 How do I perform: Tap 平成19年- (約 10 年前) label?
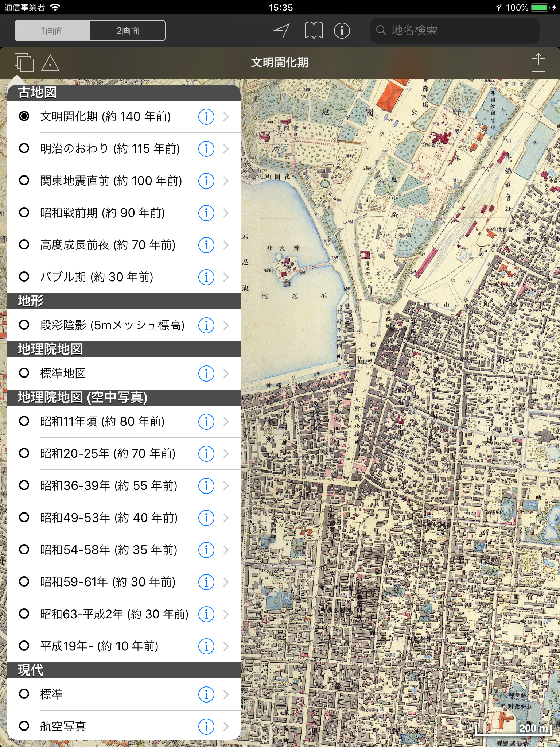pos(100,646)
